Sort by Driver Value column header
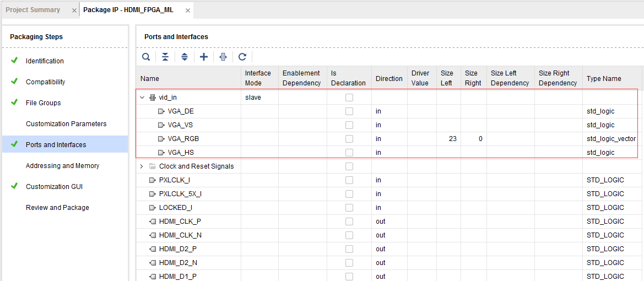The height and width of the screenshot is (281, 644). [420, 78]
